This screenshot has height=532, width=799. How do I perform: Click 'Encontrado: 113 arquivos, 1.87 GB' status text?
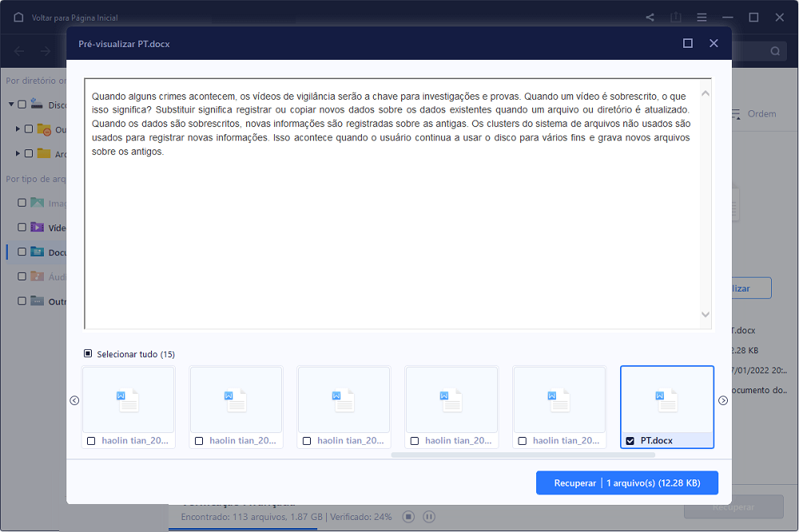pos(252,517)
